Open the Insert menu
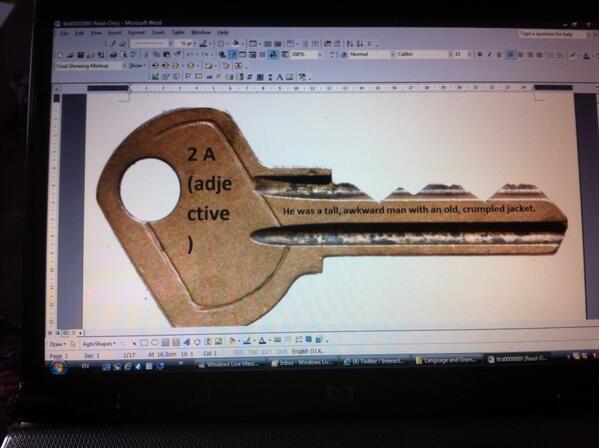The height and width of the screenshot is (448, 599). pyautogui.click(x=115, y=33)
